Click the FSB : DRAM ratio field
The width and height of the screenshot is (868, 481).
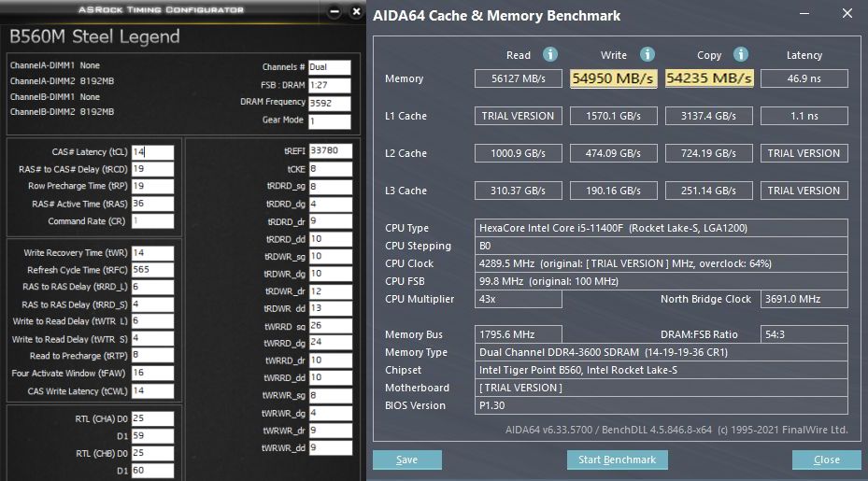(x=330, y=85)
